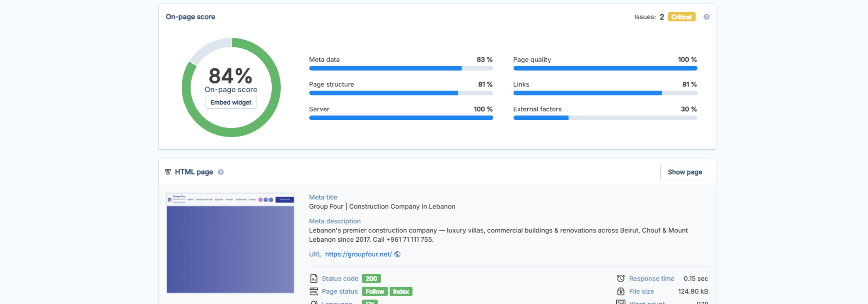Click the Server 100 % value
This screenshot has height=304, width=868.
tap(483, 109)
